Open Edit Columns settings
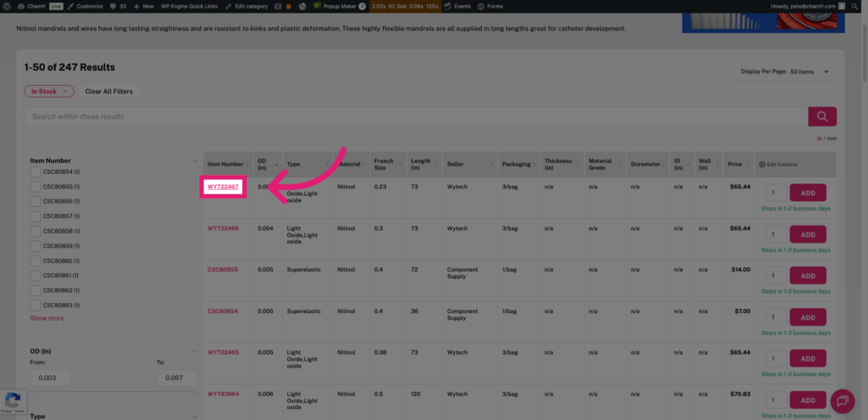Viewport: 868px width, 420px height. point(778,165)
